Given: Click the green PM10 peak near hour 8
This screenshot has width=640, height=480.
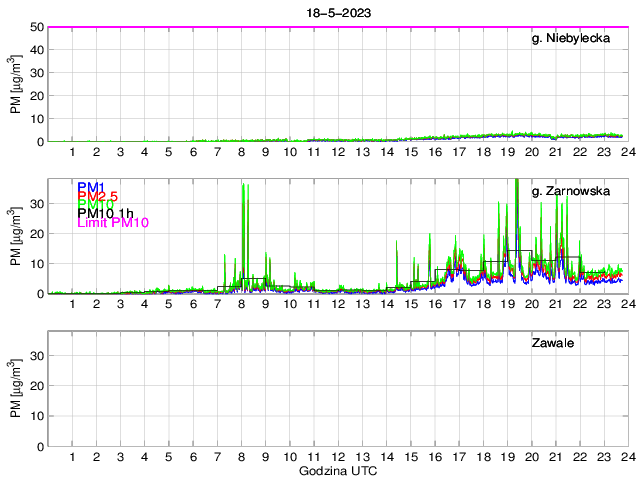Looking at the screenshot, I should pos(243,186).
